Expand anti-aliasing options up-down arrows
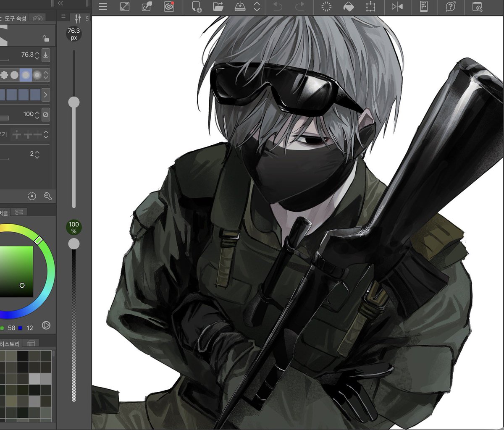This screenshot has height=430, width=504. (x=46, y=75)
